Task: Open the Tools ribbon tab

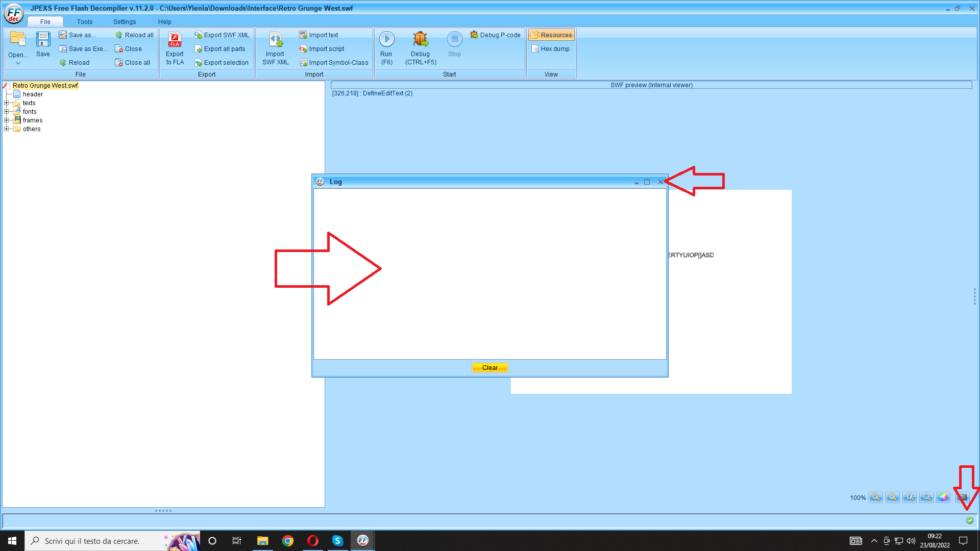Action: tap(85, 22)
